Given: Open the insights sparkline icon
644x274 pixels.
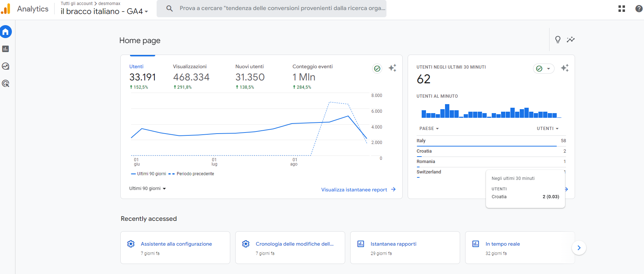Looking at the screenshot, I should [x=571, y=40].
